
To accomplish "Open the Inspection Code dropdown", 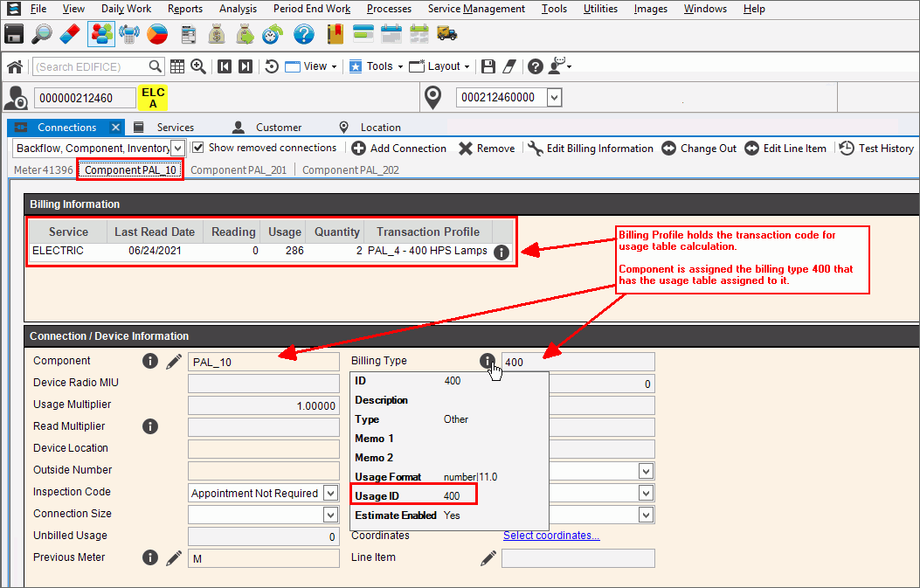I will (330, 493).
